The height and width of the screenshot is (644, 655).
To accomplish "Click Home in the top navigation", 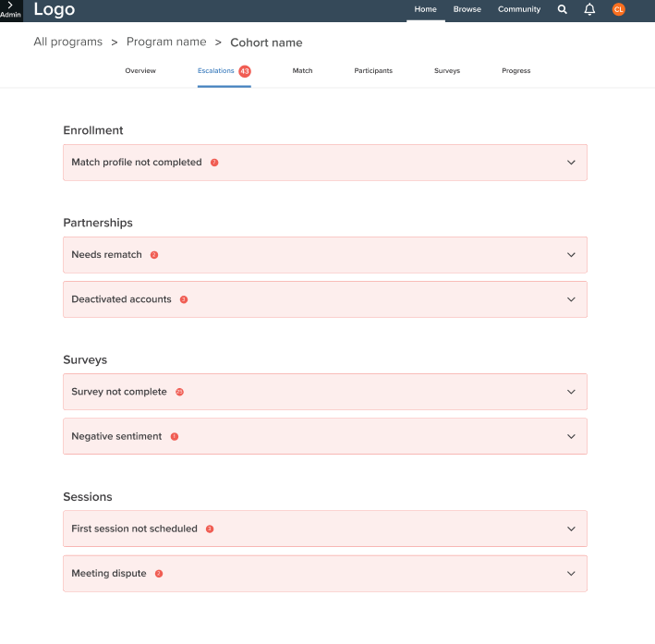I will (425, 9).
